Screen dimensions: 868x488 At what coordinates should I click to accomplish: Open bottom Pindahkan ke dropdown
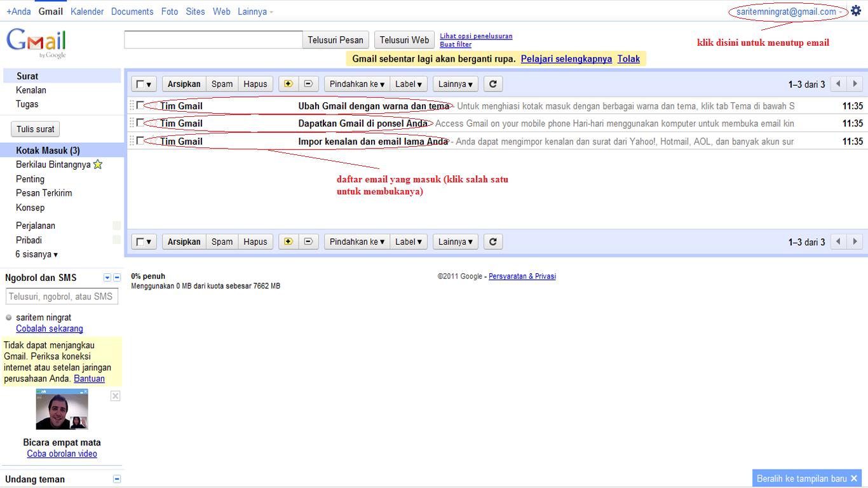(x=357, y=241)
